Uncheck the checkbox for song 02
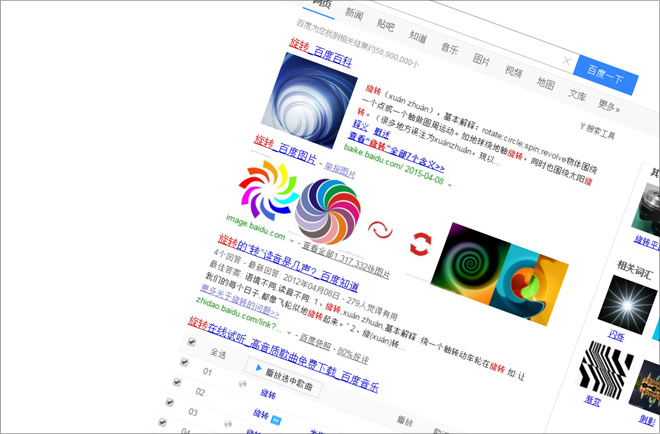 pos(177,382)
